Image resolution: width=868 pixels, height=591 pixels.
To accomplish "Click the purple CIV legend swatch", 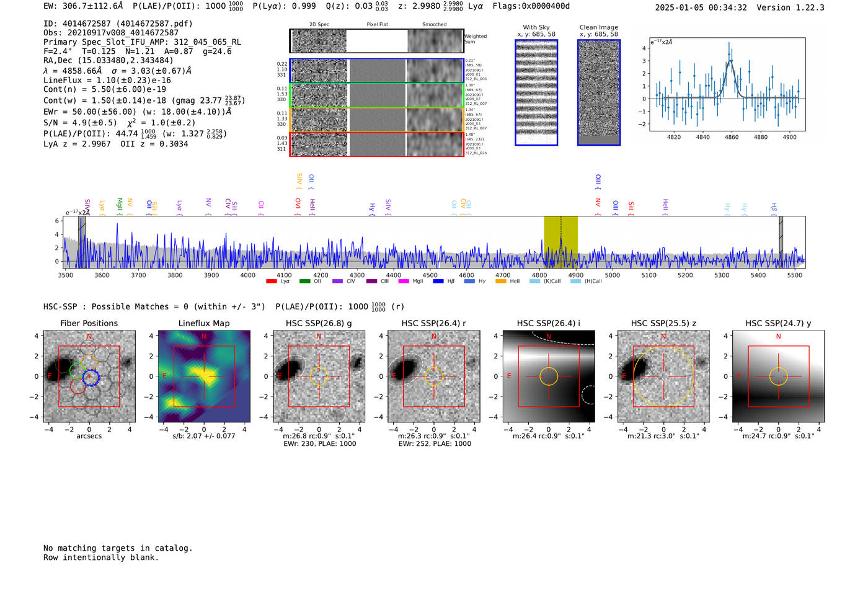I will pyautogui.click(x=338, y=282).
